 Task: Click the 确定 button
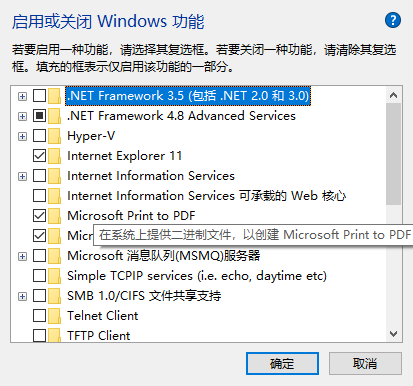pyautogui.click(x=282, y=363)
